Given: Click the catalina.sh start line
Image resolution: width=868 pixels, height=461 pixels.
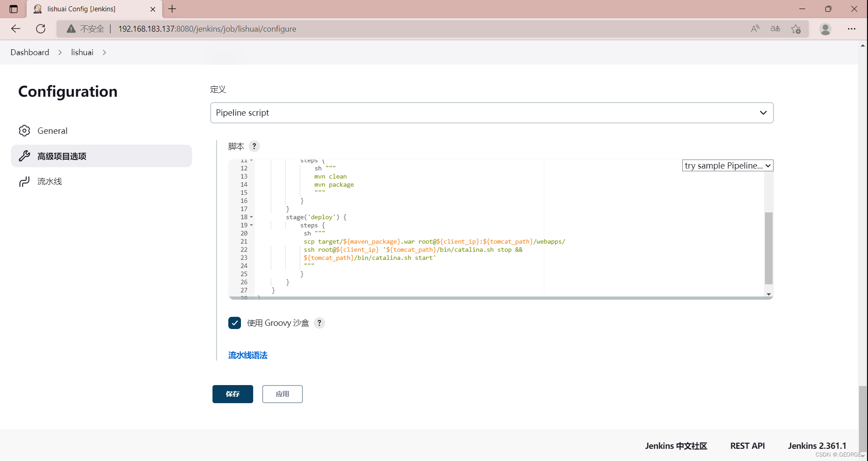Looking at the screenshot, I should pyautogui.click(x=370, y=258).
